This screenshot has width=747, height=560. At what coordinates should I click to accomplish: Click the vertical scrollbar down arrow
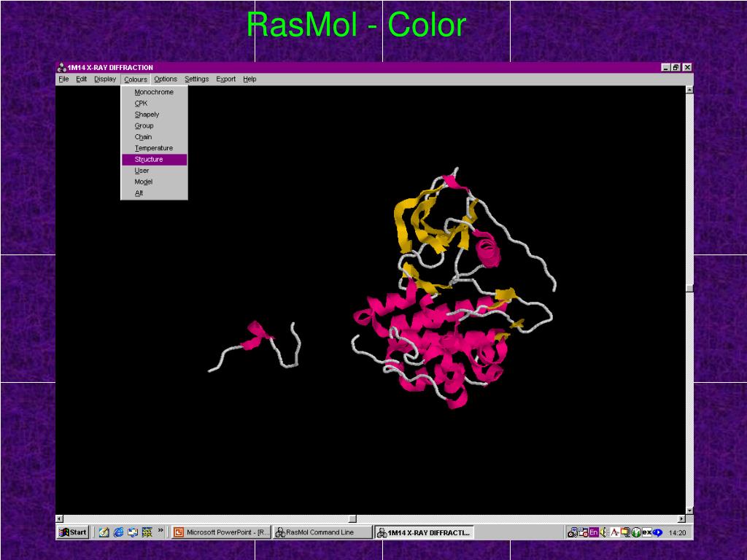pyautogui.click(x=689, y=511)
